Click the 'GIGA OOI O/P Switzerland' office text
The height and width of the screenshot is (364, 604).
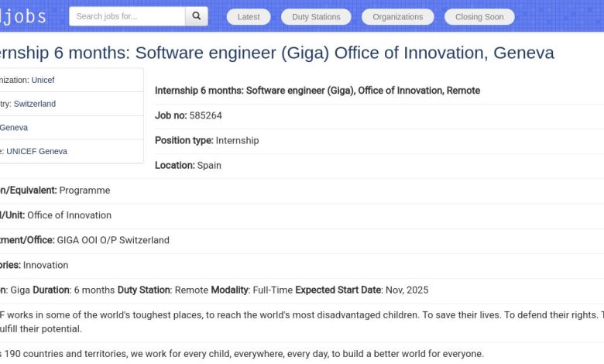click(x=113, y=240)
